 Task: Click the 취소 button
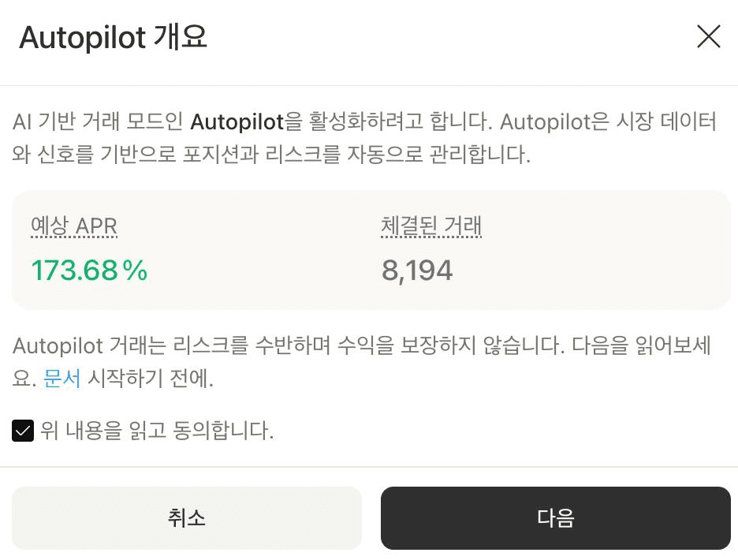(x=186, y=518)
